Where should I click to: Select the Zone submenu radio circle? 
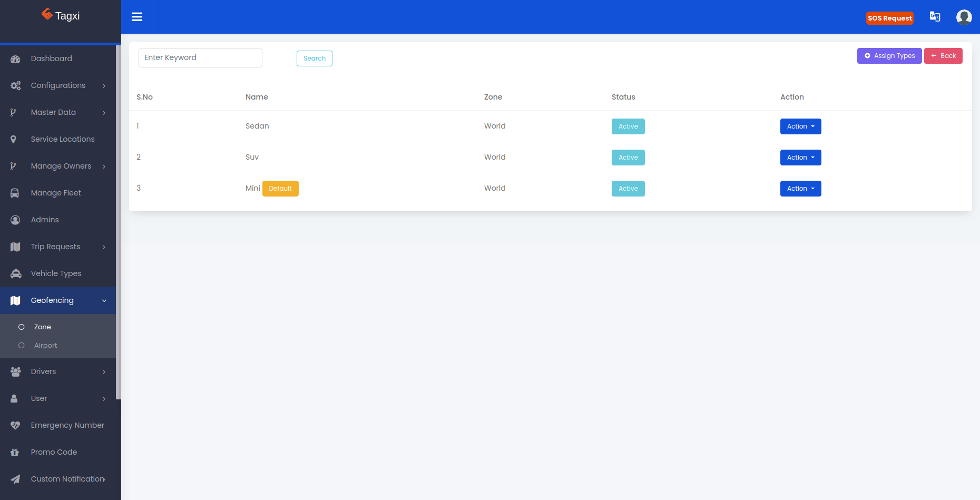pyautogui.click(x=22, y=327)
